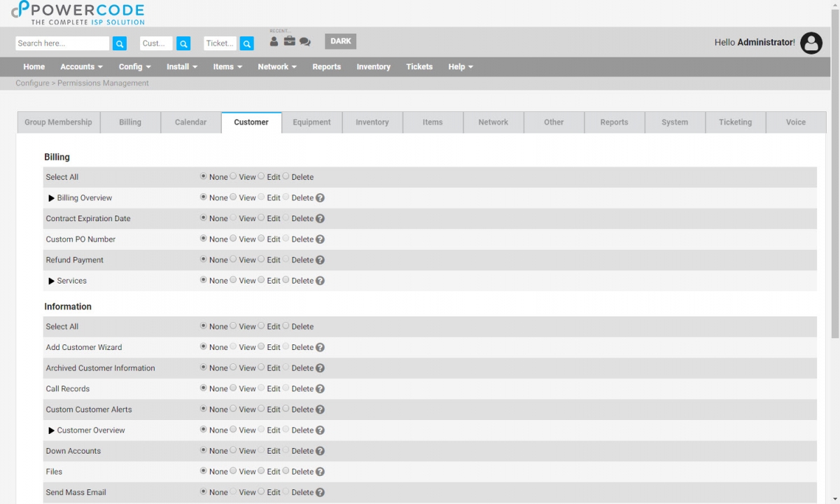Viewport: 840px width, 504px height.
Task: Open the account avatar icon next to Administrator
Action: 811,43
